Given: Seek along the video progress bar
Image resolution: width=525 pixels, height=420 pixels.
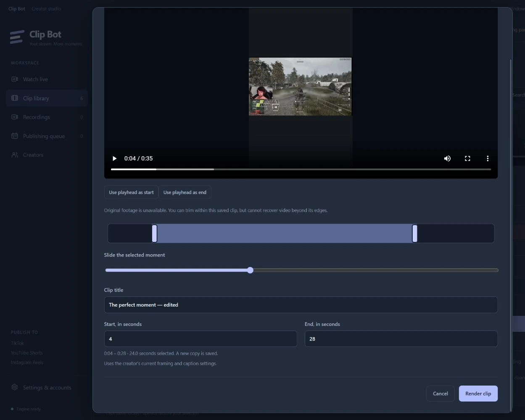Looking at the screenshot, I should (x=301, y=169).
